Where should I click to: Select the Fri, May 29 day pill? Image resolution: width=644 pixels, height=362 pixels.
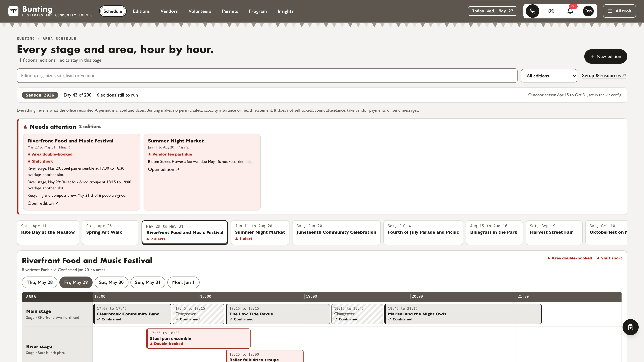click(x=76, y=282)
